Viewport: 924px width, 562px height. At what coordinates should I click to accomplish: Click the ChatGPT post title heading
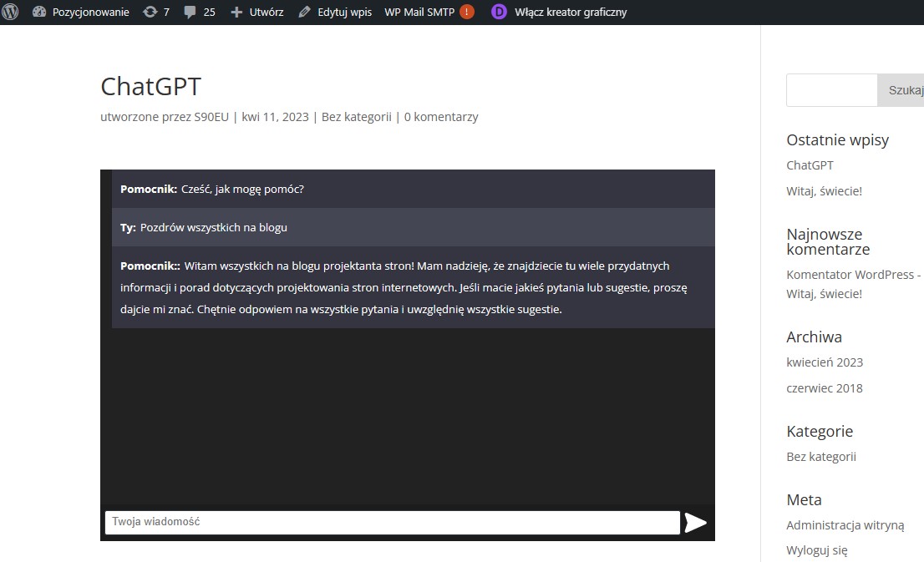[151, 87]
